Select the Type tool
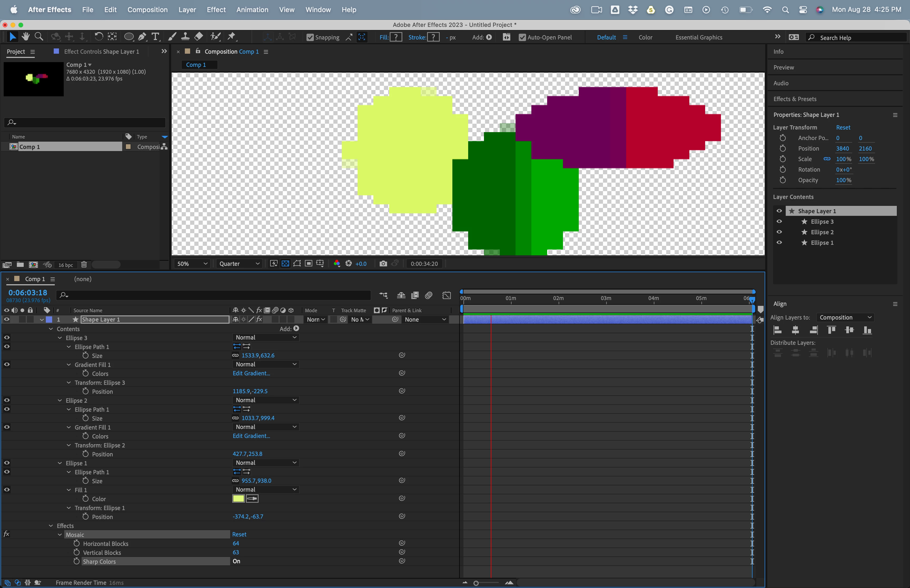The image size is (910, 588). (155, 37)
